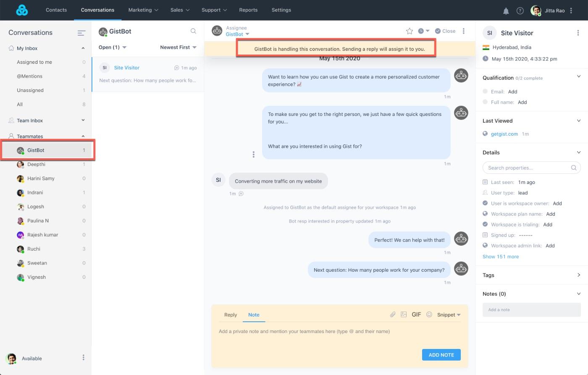Select the Note tab

(x=254, y=315)
